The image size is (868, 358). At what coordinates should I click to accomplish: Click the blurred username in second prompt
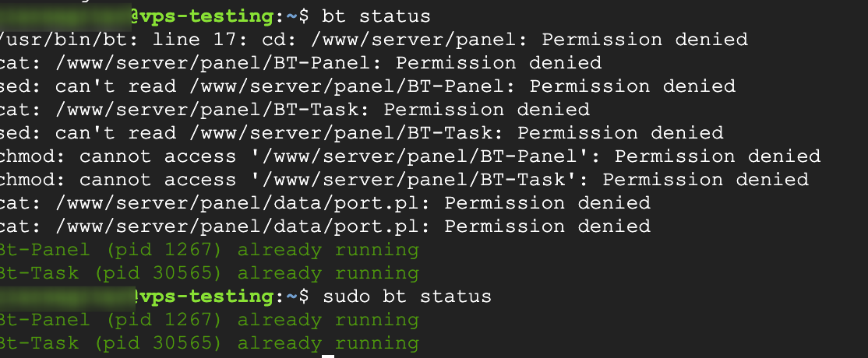(x=68, y=297)
